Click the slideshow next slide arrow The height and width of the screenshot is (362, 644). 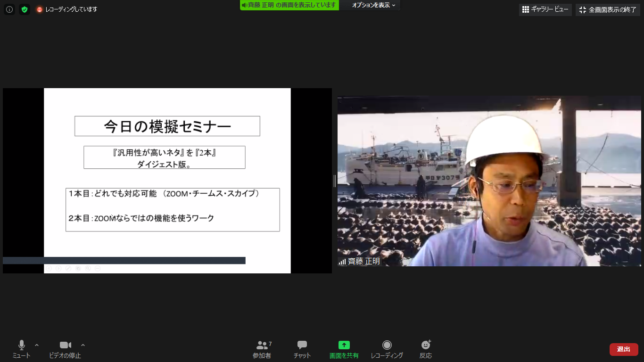coord(58,269)
